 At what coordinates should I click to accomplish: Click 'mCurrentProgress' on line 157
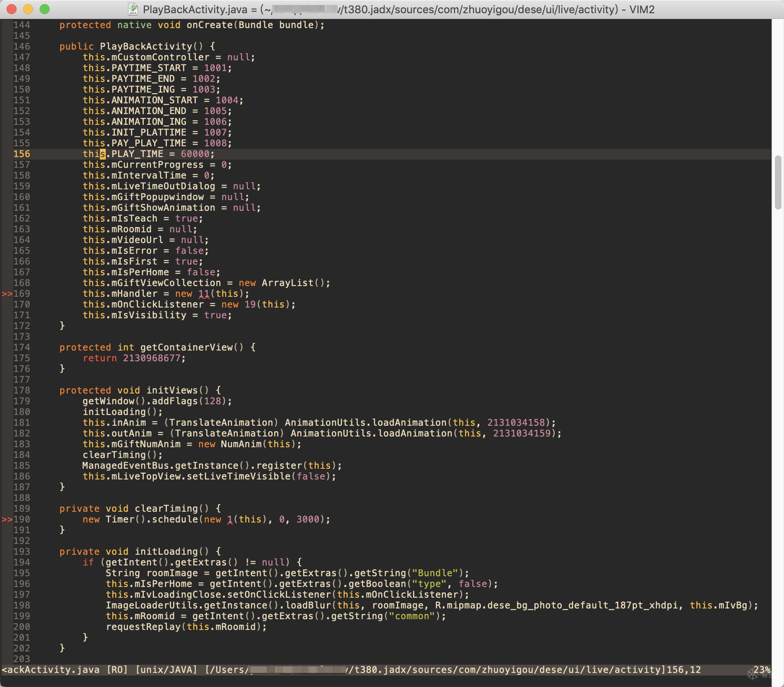tap(157, 165)
